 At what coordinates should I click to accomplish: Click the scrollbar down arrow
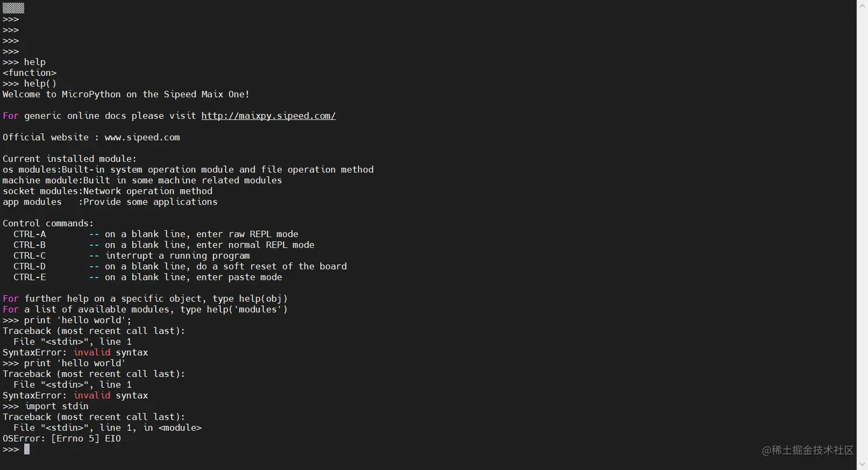[x=862, y=464]
